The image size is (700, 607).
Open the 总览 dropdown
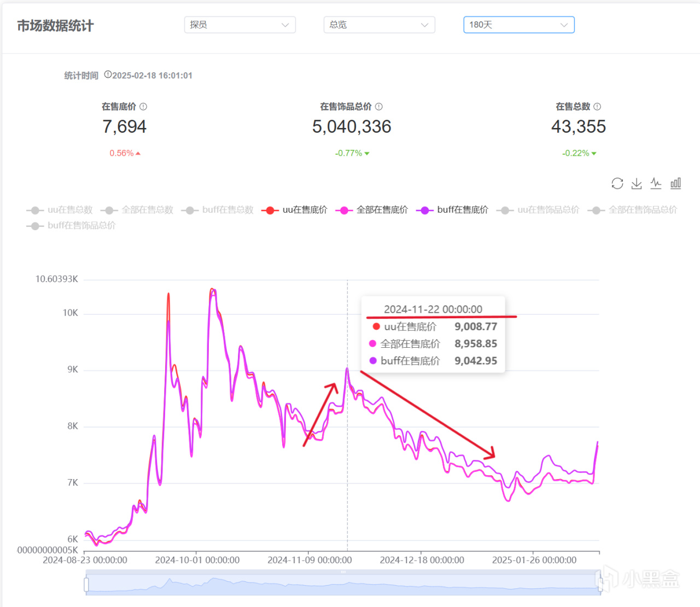coord(380,25)
